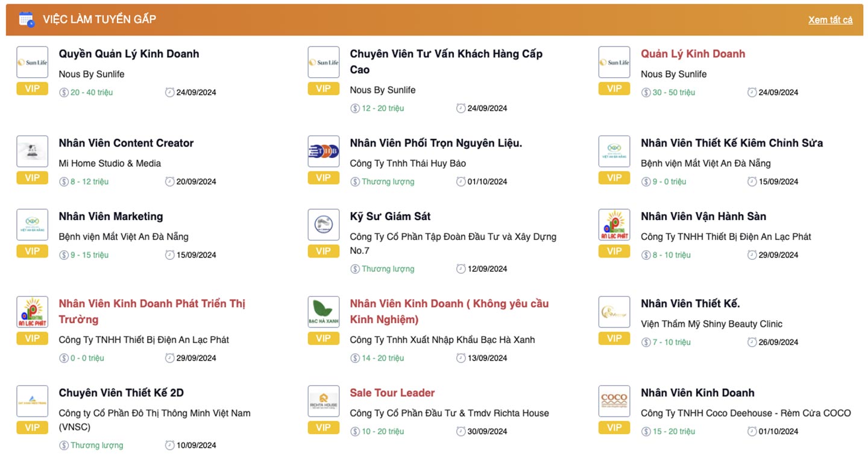Click company name Công Ty Tnhh Thái Huy Bảo
Screen dimensions: 868x454
[407, 163]
